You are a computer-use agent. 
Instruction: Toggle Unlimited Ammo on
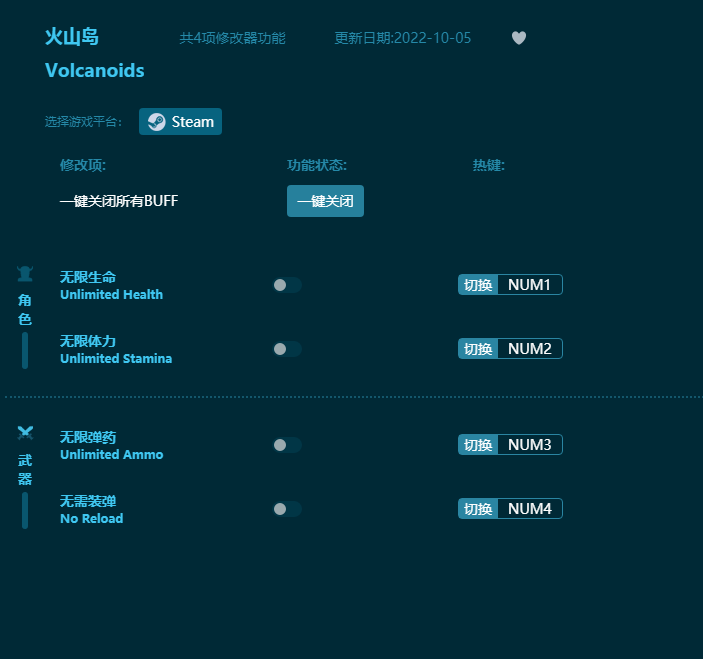[x=287, y=445]
